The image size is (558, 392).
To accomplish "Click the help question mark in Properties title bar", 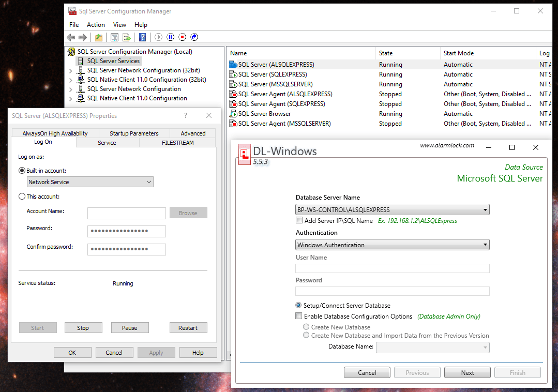I will click(x=186, y=115).
